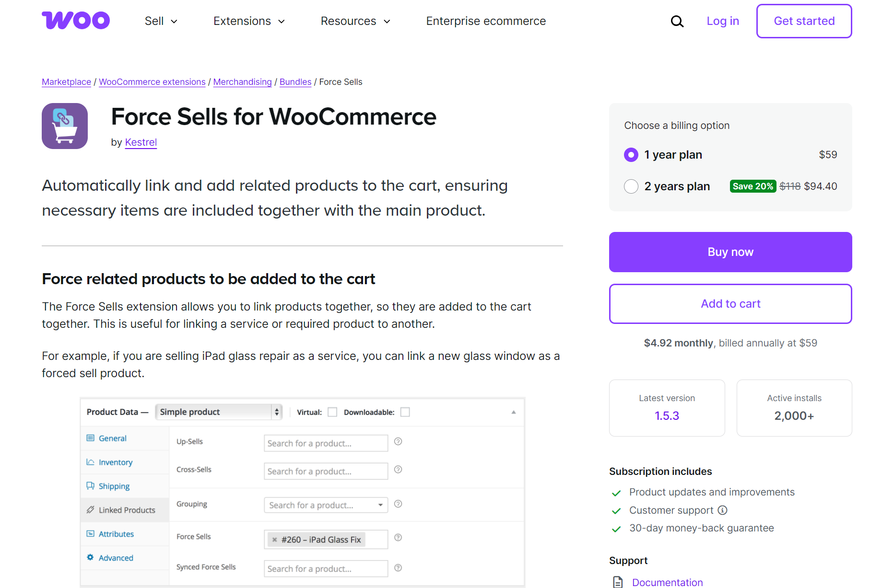Click the Customer support info icon

723,510
